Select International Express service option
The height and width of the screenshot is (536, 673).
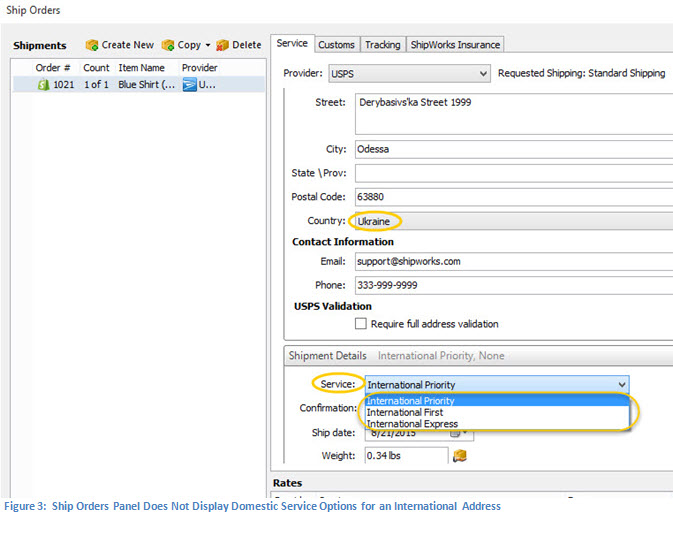coord(412,424)
